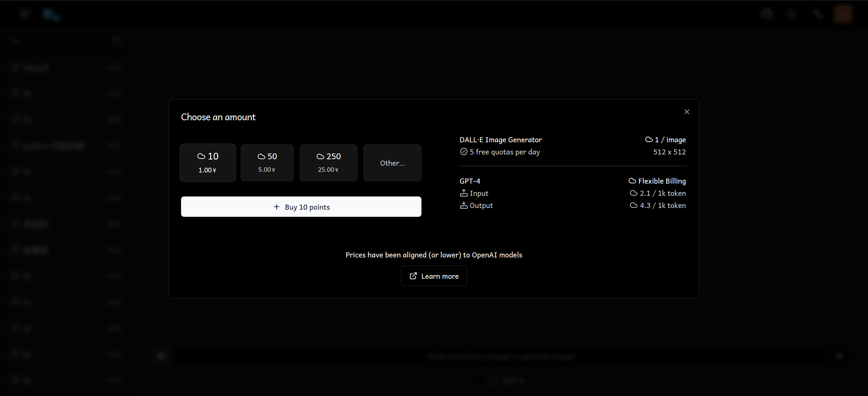The width and height of the screenshot is (868, 396).
Task: Click the 2.1 / 1k token price
Action: [x=663, y=193]
